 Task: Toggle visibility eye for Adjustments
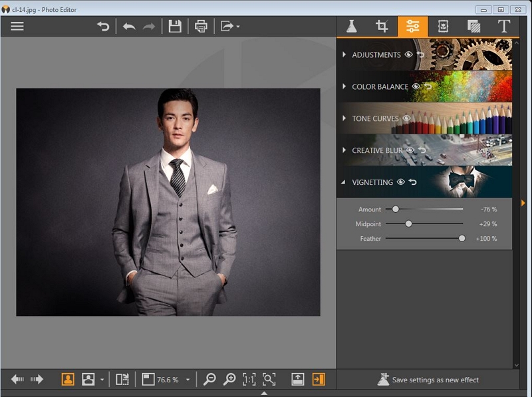click(409, 55)
